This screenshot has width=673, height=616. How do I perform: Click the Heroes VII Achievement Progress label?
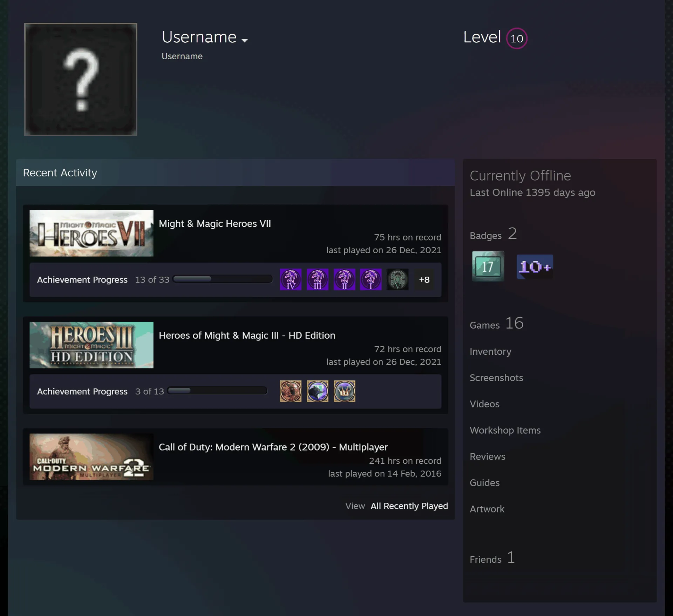coord(82,280)
